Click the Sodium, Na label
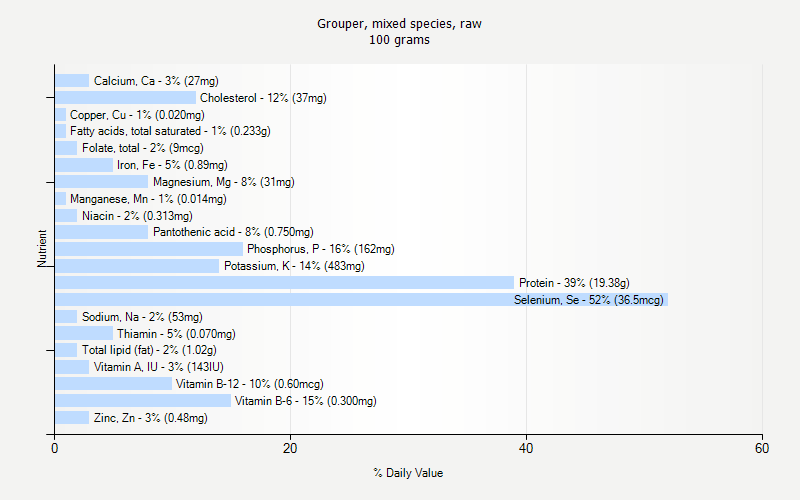 (142, 317)
